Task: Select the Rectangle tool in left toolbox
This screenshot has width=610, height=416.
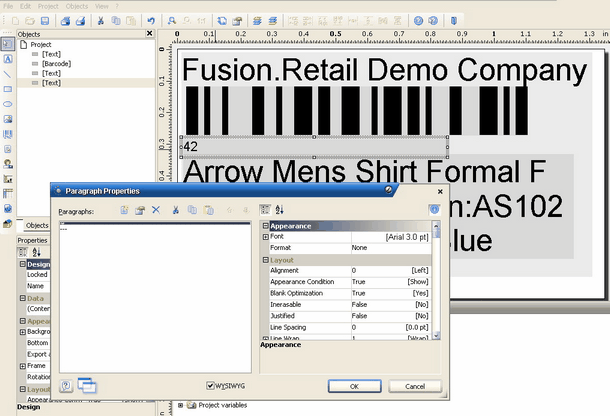Action: pos(8,89)
